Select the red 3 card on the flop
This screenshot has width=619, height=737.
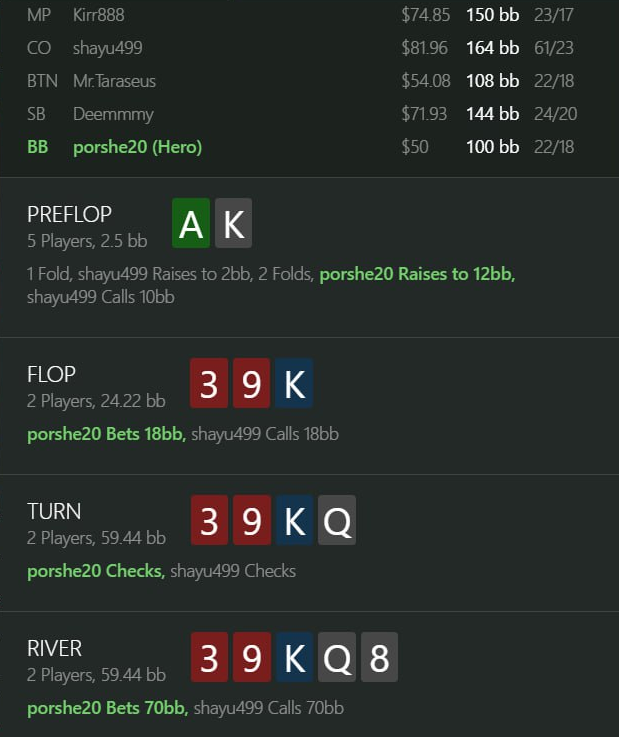pyautogui.click(x=209, y=383)
